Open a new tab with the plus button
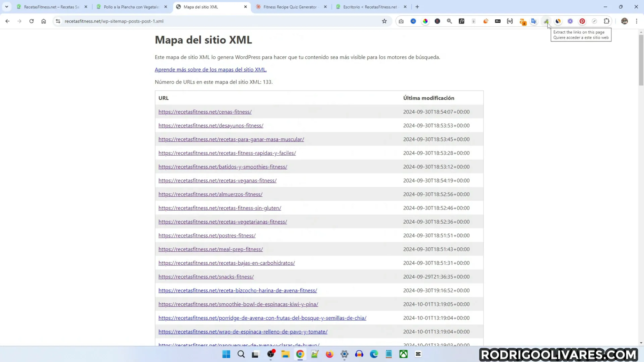The image size is (644, 362). pos(417,7)
